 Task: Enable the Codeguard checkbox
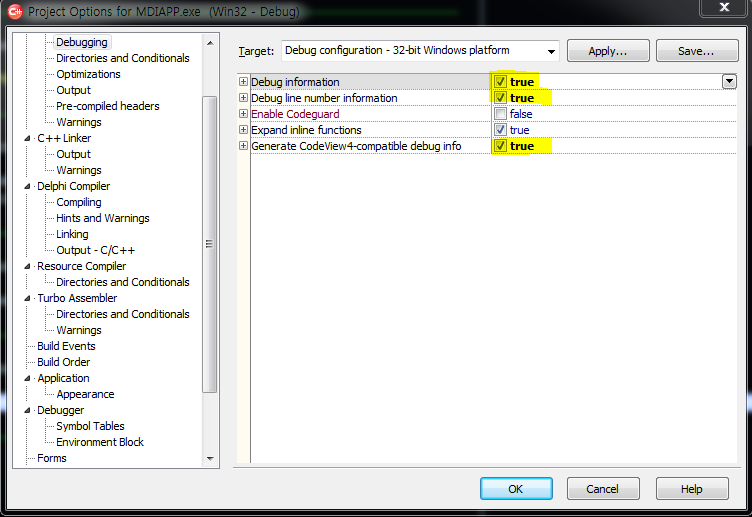tap(500, 114)
